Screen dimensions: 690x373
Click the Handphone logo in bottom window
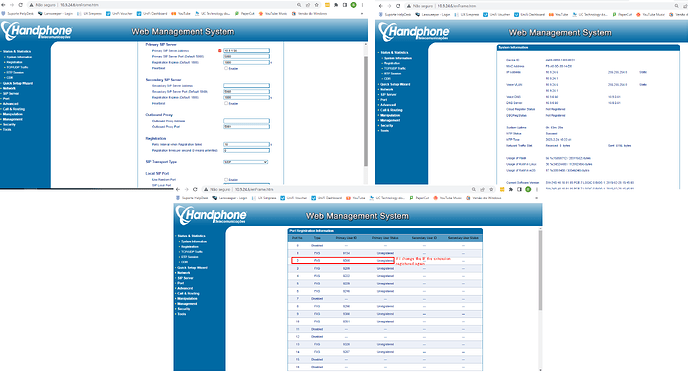(211, 215)
